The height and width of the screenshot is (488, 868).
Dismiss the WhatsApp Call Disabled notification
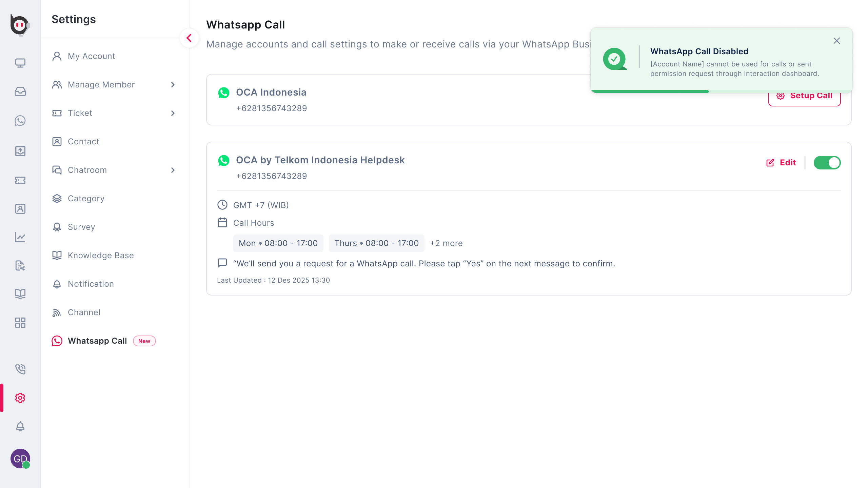coord(836,41)
